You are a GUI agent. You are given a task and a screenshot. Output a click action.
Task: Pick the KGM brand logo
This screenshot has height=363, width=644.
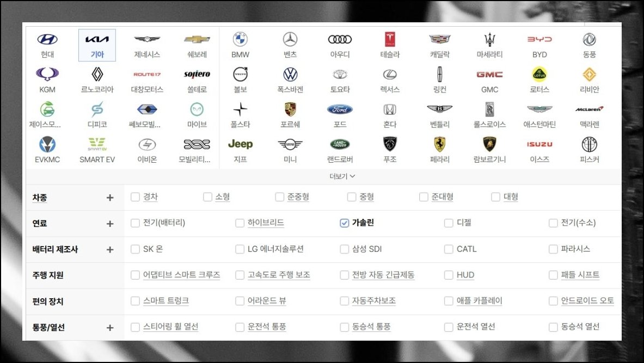(47, 75)
